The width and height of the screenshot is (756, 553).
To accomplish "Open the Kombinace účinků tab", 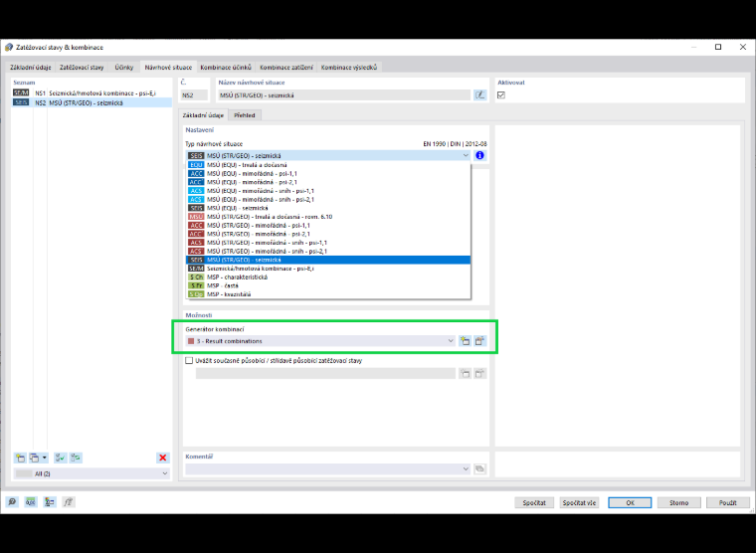I will point(226,67).
